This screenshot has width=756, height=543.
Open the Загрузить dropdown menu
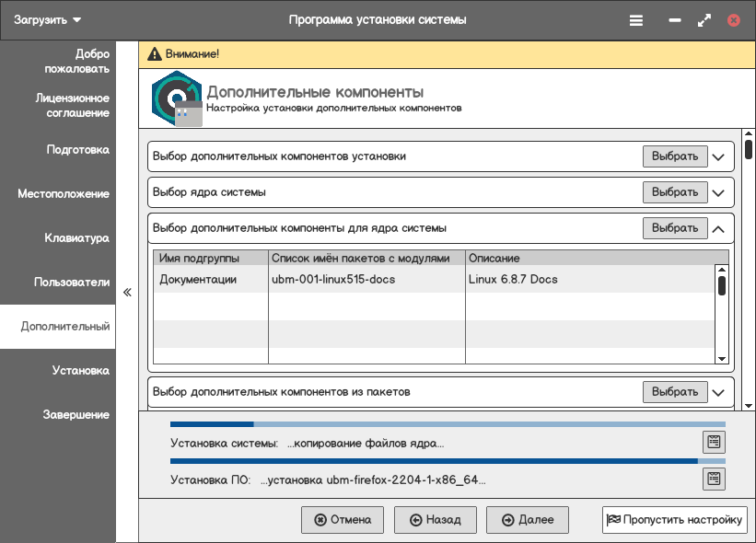pos(48,19)
